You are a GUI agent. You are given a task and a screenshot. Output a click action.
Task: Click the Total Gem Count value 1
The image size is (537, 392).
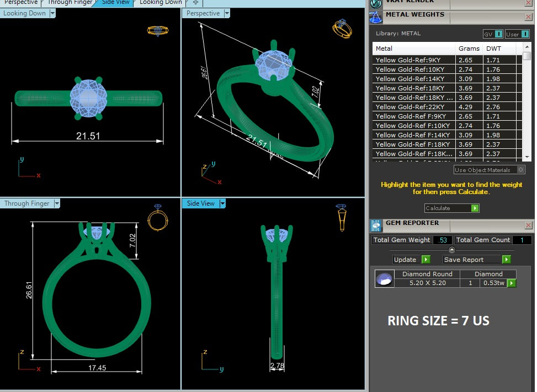(x=522, y=240)
